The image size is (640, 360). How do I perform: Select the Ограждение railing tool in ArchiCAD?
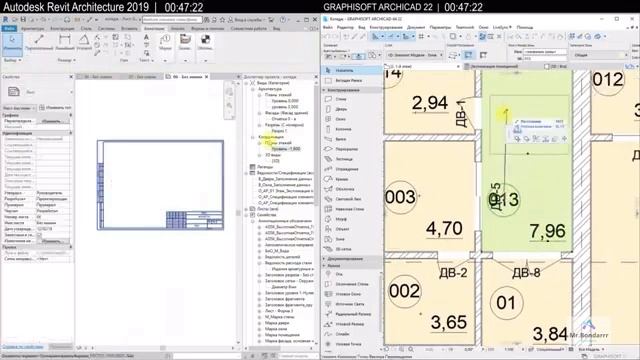click(352, 169)
